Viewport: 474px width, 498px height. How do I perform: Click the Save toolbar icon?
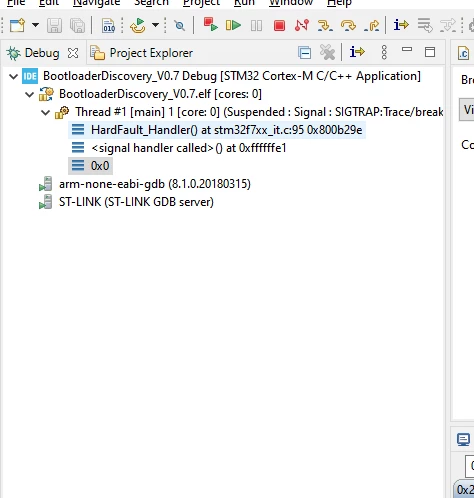54,26
